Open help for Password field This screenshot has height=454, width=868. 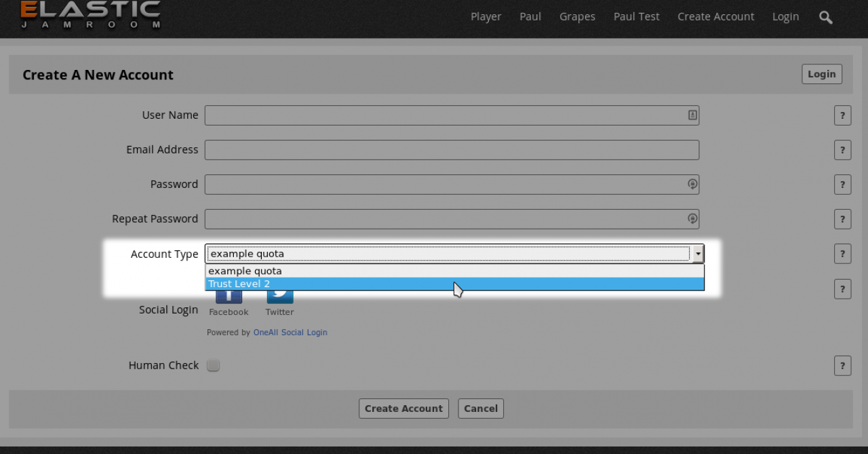click(x=842, y=185)
